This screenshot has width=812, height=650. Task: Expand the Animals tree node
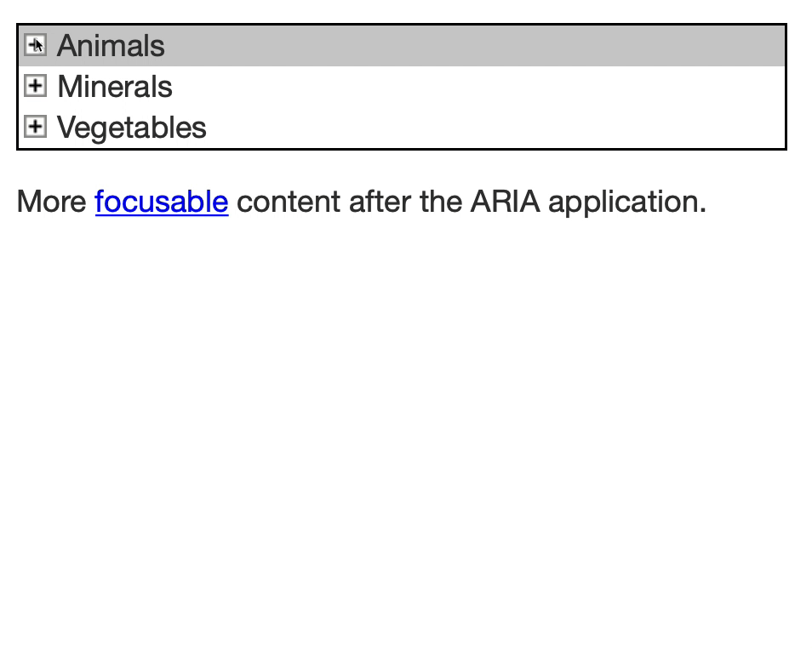35,45
